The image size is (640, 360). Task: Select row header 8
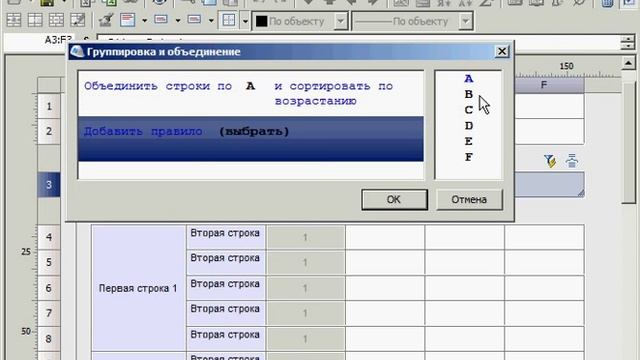tap(49, 339)
